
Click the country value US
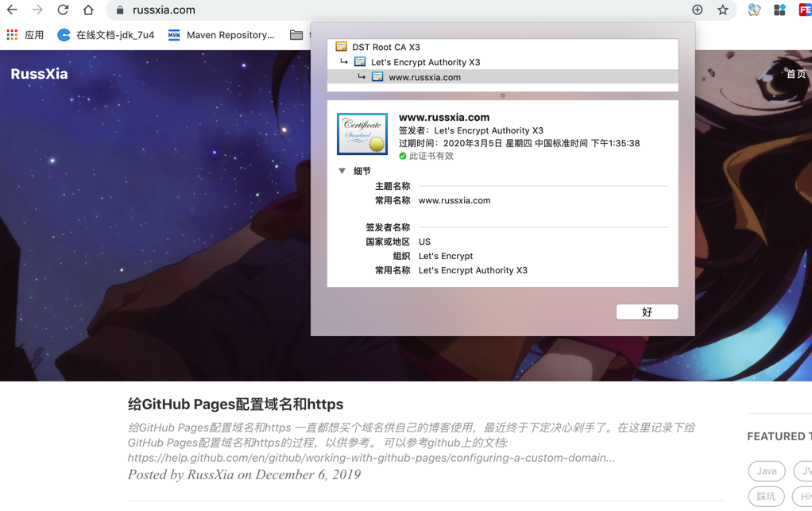pos(424,242)
